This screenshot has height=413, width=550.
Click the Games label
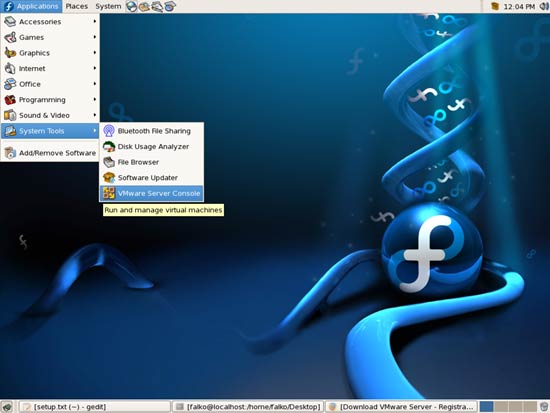[x=32, y=37]
